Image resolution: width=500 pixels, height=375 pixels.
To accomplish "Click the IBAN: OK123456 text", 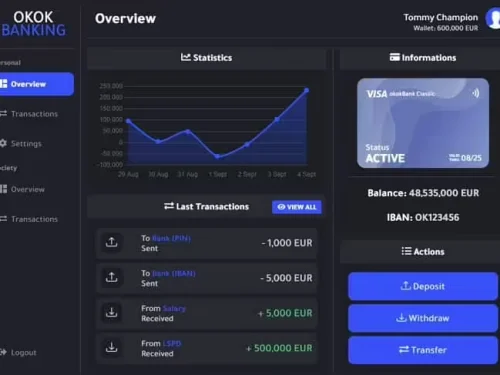I will pyautogui.click(x=423, y=217).
